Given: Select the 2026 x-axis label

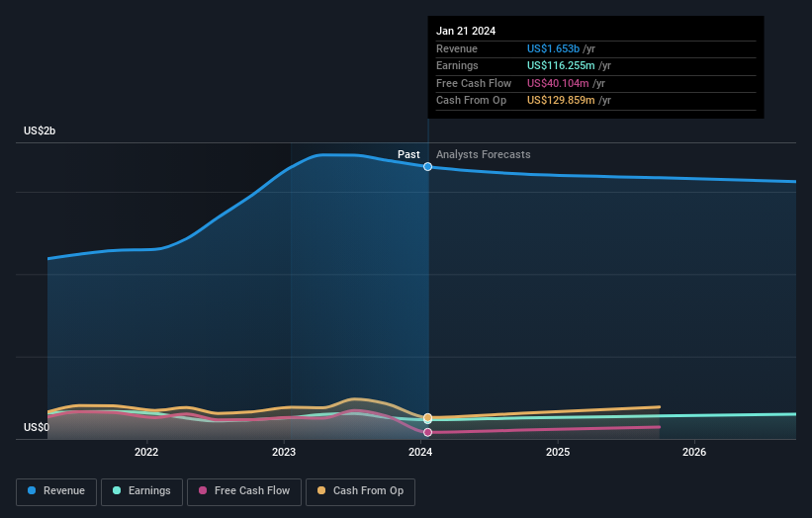Looking at the screenshot, I should point(694,452).
